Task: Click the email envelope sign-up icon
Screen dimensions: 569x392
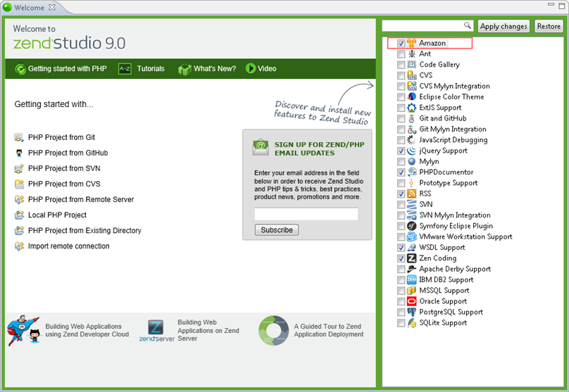Action: pyautogui.click(x=261, y=148)
